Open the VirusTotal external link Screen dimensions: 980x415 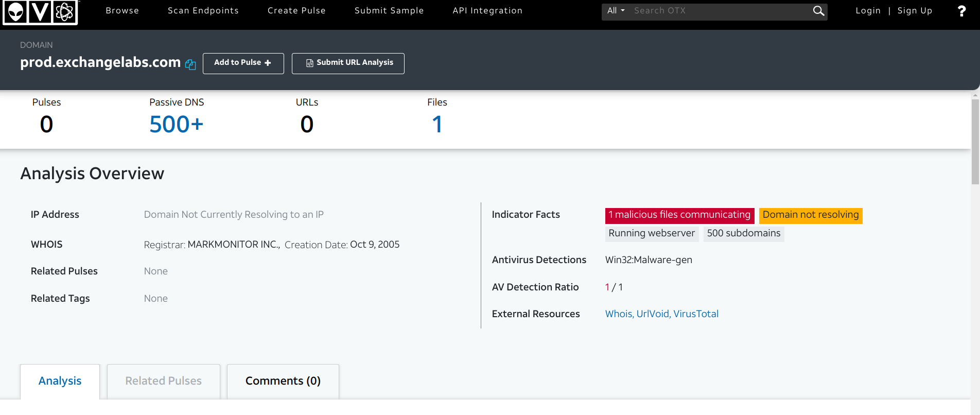coord(696,314)
